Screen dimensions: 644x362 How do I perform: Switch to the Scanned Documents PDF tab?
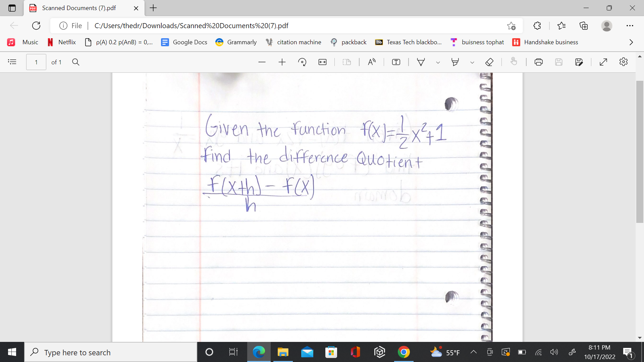click(79, 8)
